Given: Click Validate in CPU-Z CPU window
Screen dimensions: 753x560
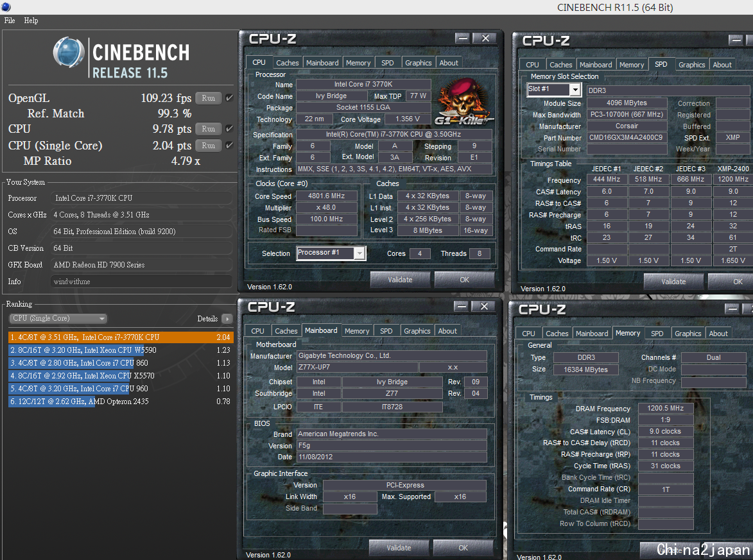Looking at the screenshot, I should click(400, 280).
